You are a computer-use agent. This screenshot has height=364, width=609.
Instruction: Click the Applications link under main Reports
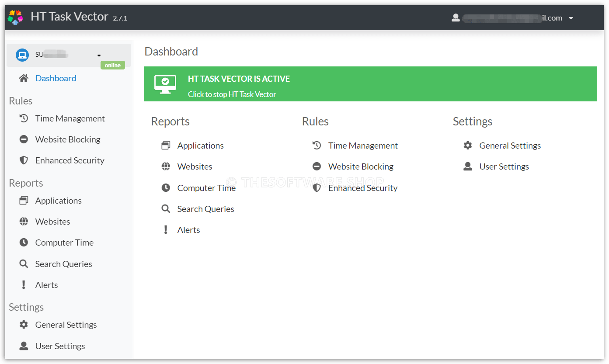pos(200,146)
